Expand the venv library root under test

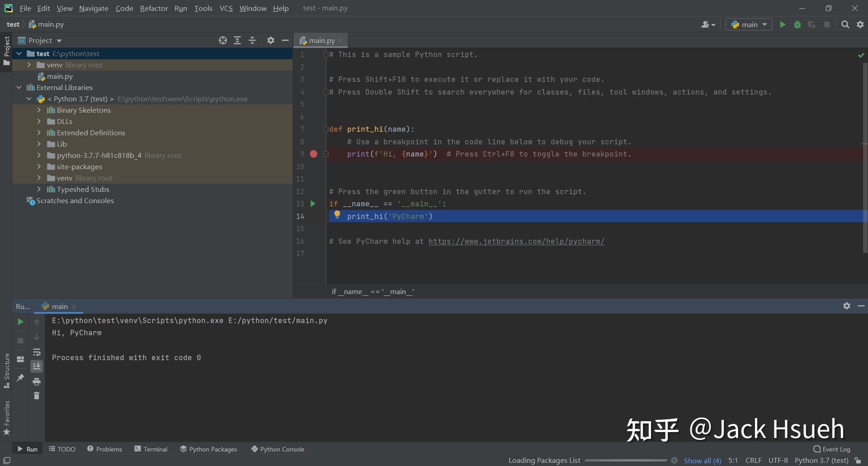pos(29,65)
